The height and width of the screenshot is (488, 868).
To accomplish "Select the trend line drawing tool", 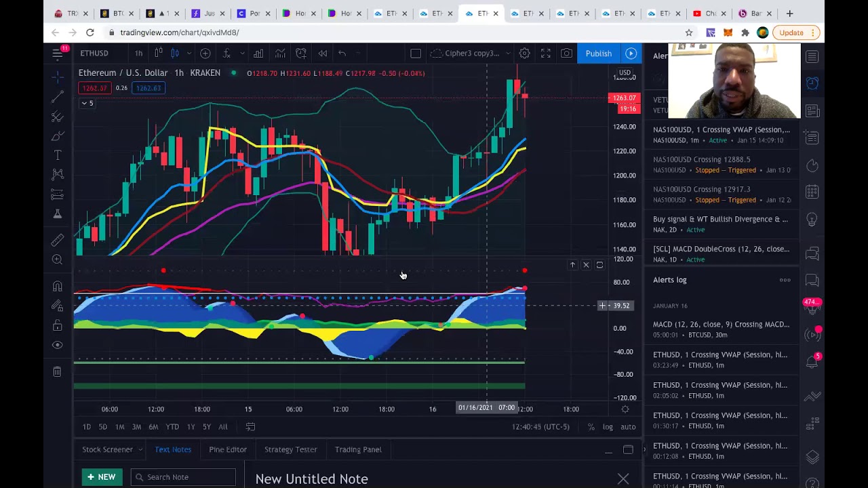I will (58, 98).
